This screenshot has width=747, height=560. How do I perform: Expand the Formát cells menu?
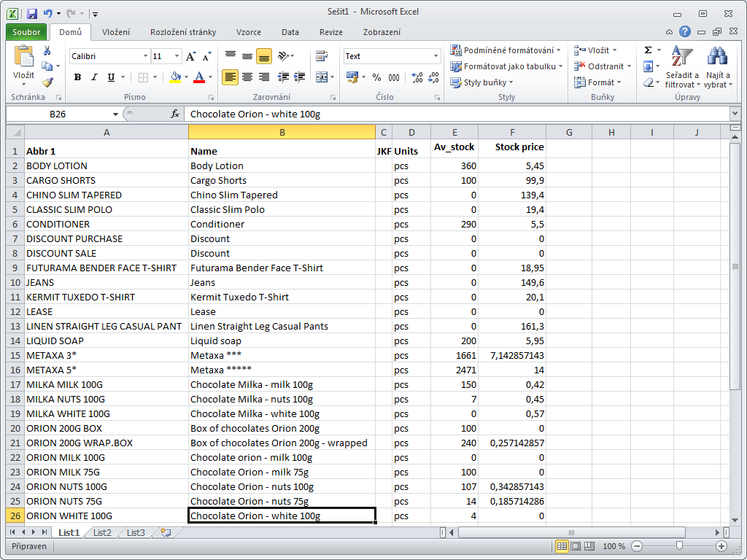coord(619,82)
